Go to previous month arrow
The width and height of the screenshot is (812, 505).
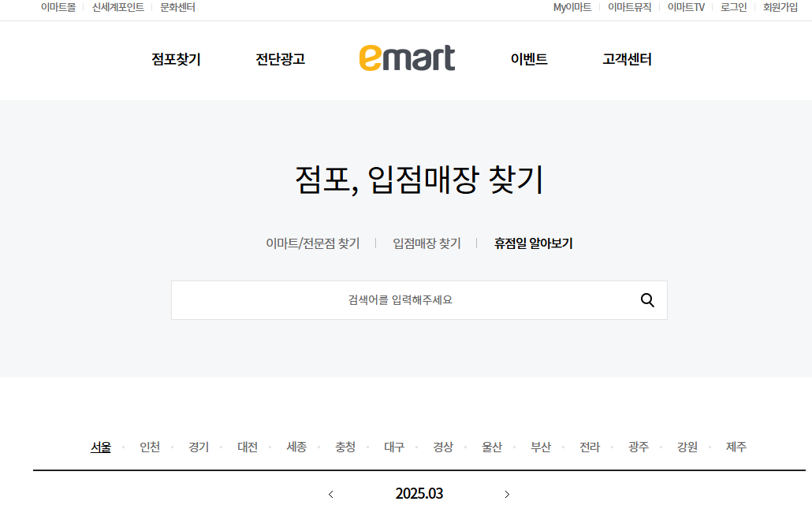tap(331, 494)
